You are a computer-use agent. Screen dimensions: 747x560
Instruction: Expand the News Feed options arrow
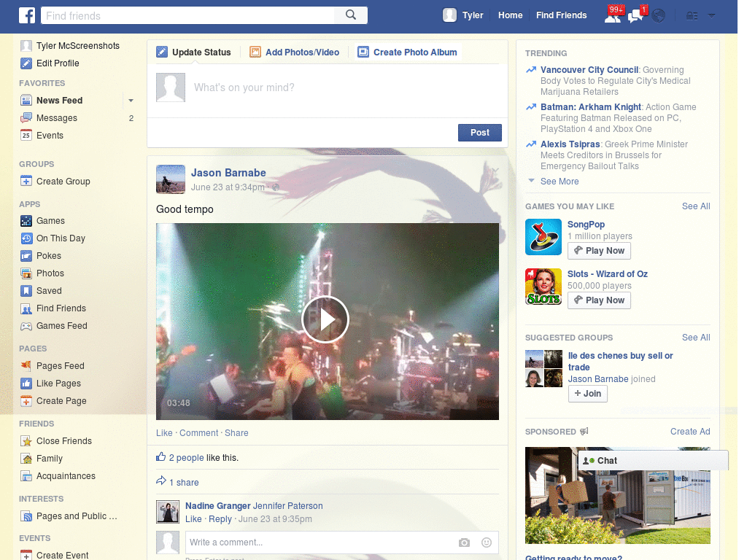[131, 100]
